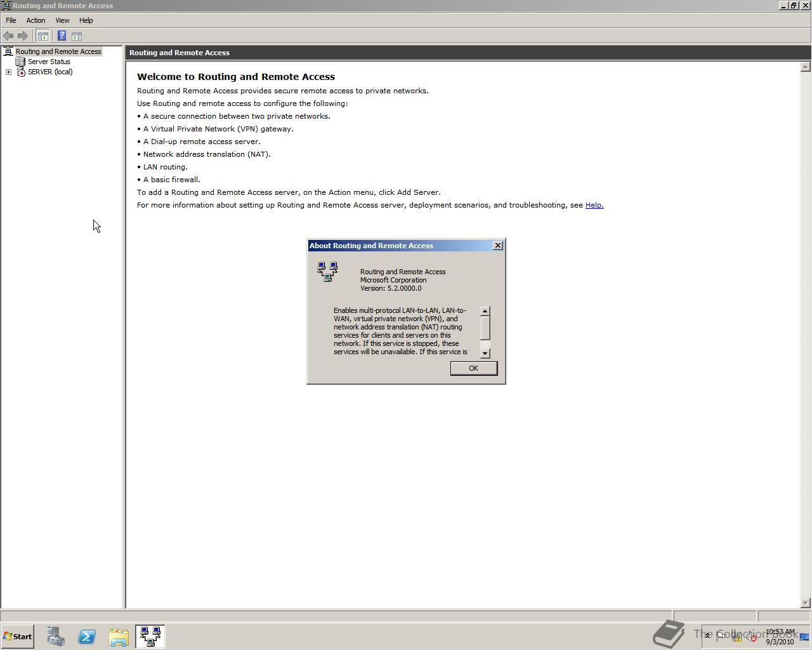Expand the SERVER (local) tree node
812x650 pixels.
tap(8, 72)
